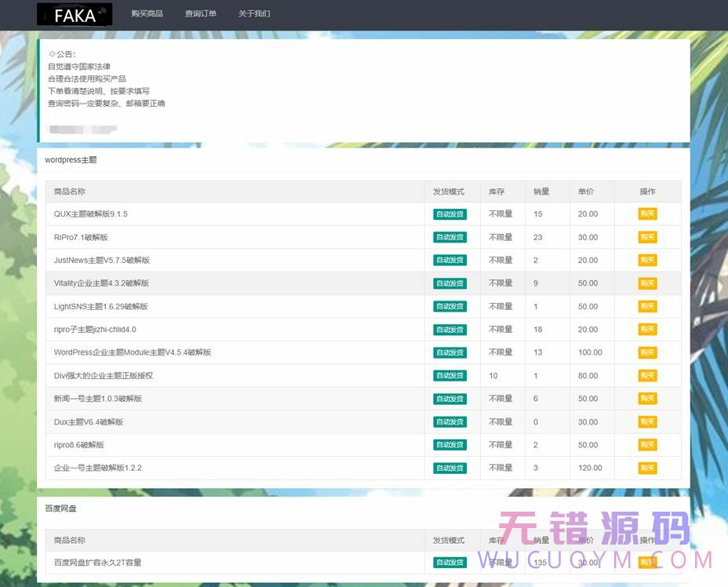728x587 pixels.
Task: Click 购买 for 新闻一号主题1.0.3破解版
Action: pyautogui.click(x=647, y=399)
